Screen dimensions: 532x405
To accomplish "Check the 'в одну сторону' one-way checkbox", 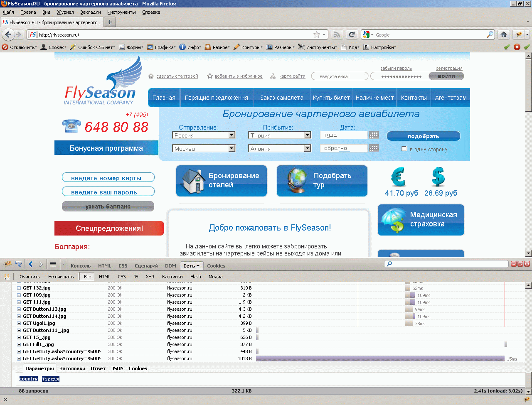I will point(404,148).
